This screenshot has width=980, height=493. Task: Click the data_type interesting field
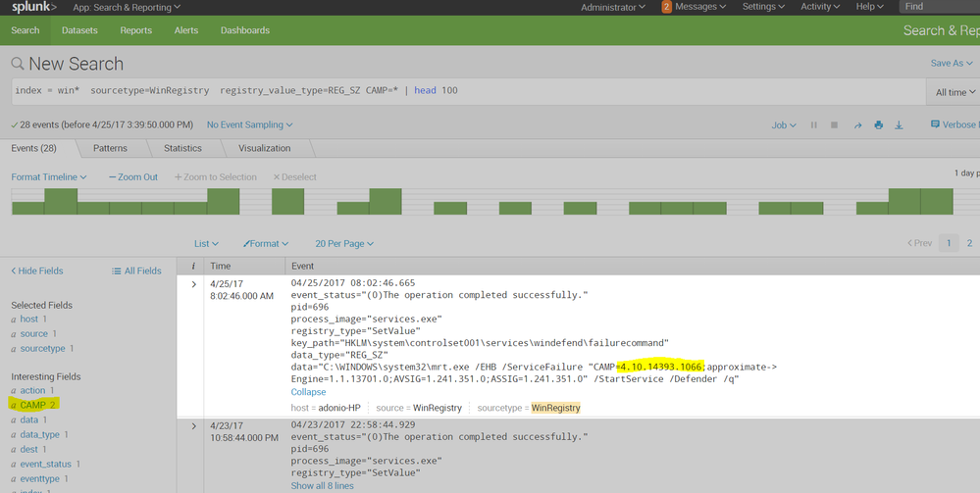coord(39,434)
